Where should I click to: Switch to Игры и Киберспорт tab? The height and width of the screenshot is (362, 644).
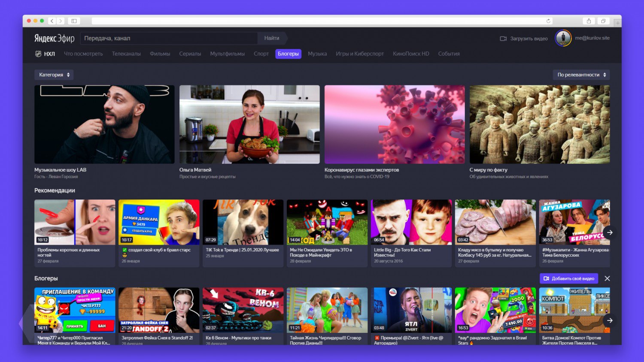[360, 54]
